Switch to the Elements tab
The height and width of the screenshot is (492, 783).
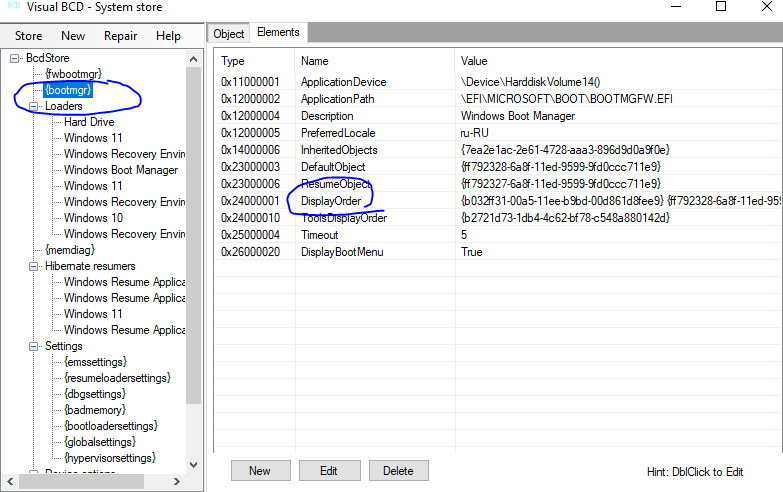(278, 32)
